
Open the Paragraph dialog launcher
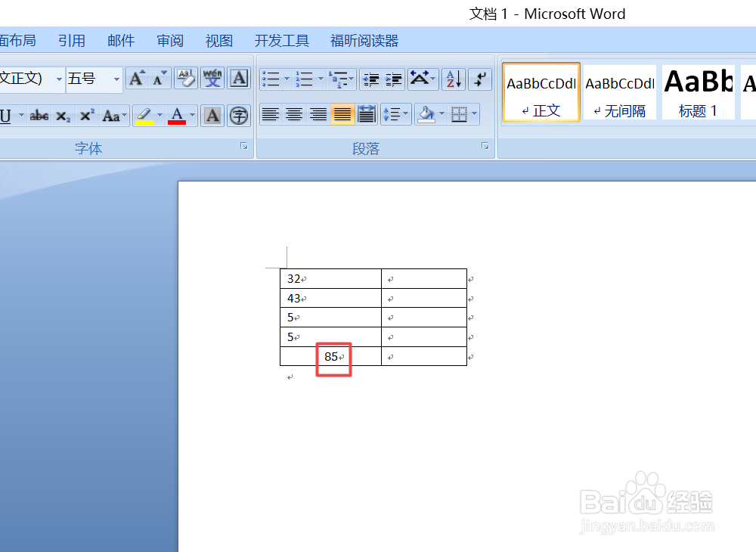[x=485, y=146]
